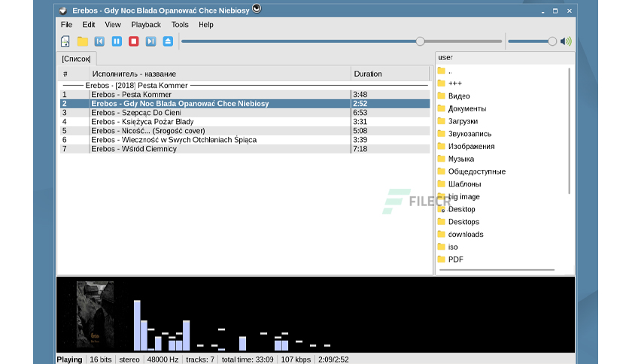Open the Загрузки folder
Screen dimensions: 629x364
click(457, 121)
